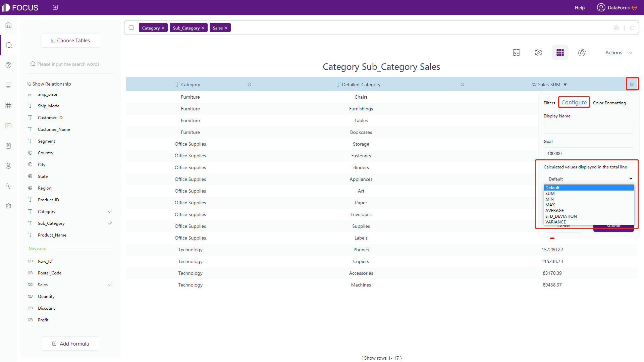Open the home page icon in sidebar

point(8,25)
